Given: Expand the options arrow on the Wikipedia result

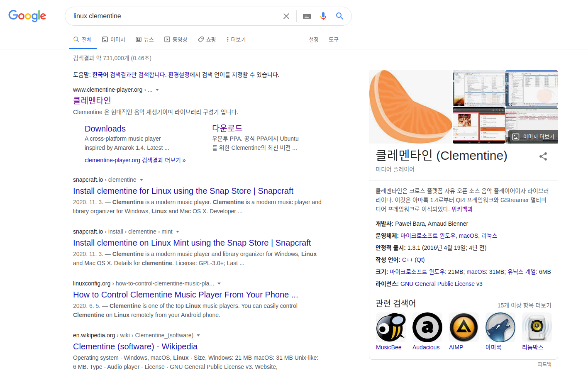Looking at the screenshot, I should tap(198, 335).
